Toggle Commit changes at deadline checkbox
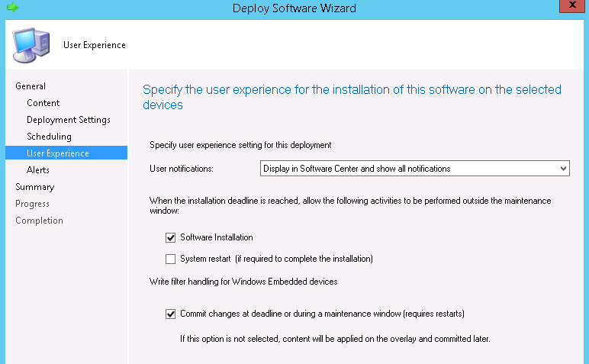 (x=170, y=314)
